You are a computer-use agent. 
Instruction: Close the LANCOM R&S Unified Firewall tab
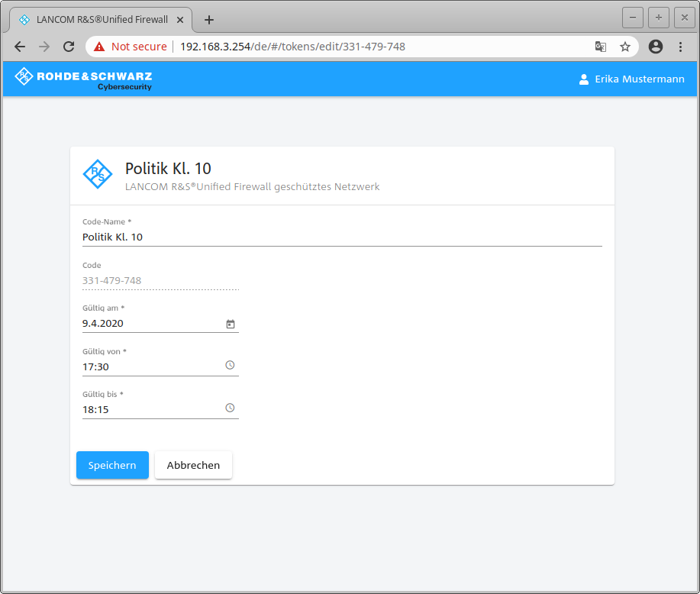point(181,19)
